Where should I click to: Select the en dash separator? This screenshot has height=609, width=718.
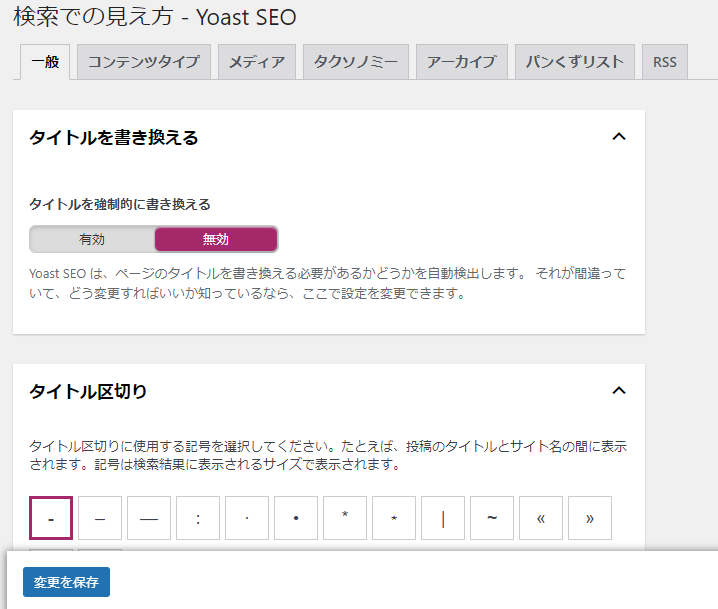point(100,518)
